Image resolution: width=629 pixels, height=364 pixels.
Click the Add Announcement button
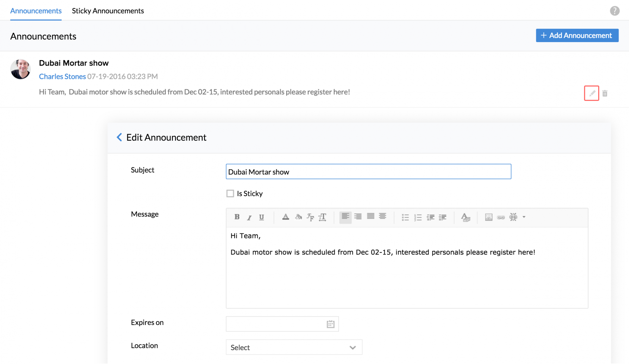coord(577,36)
